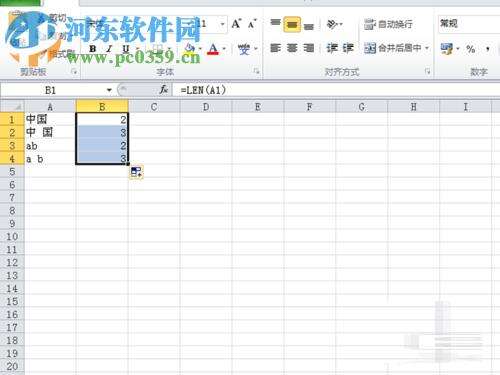This screenshot has height=375, width=500.
Task: Select column E header
Action: 258,107
